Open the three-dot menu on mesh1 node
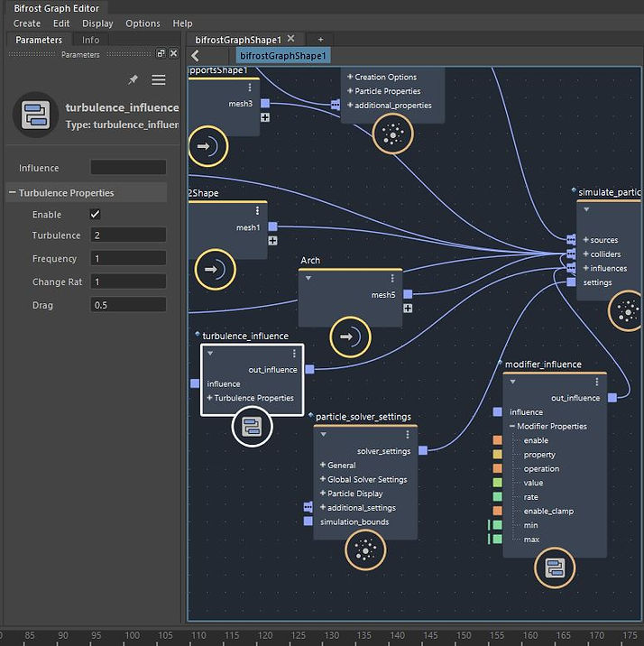This screenshot has width=644, height=646. [257, 211]
